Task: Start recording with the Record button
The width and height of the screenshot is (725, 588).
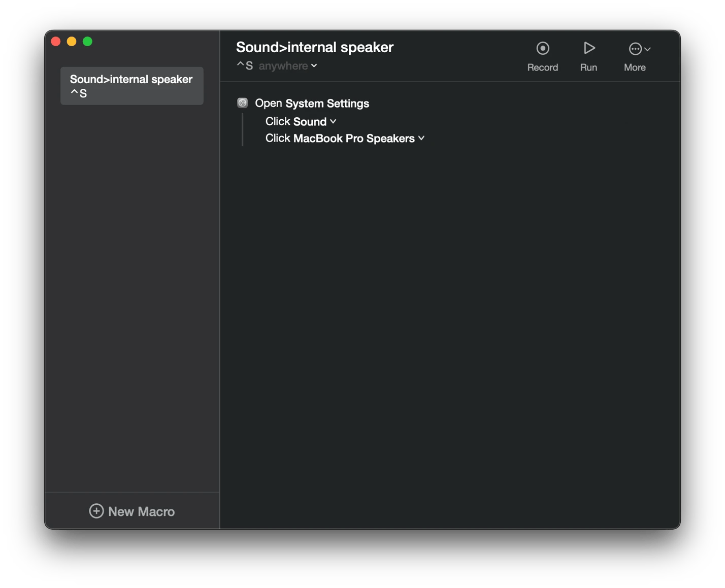Action: [542, 56]
